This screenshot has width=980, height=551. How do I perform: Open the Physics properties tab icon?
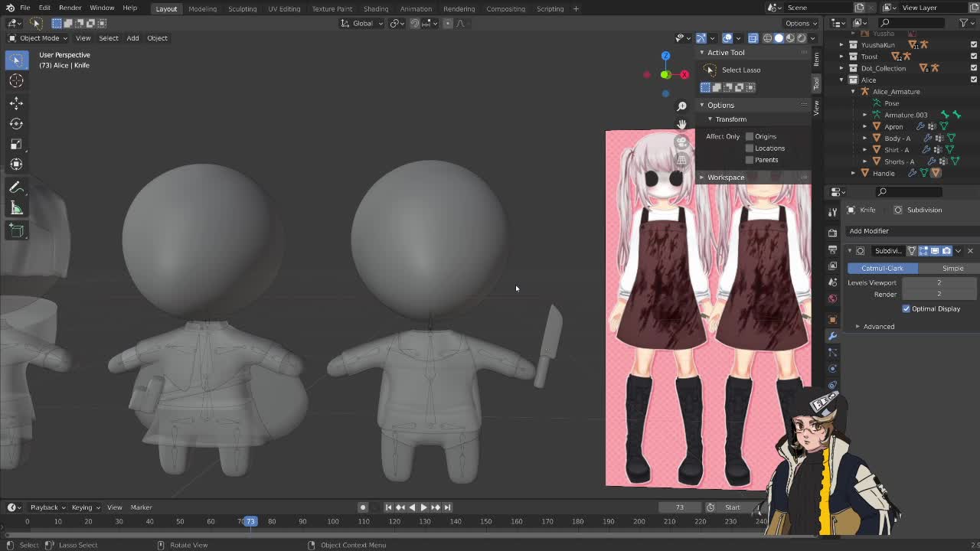(x=833, y=368)
